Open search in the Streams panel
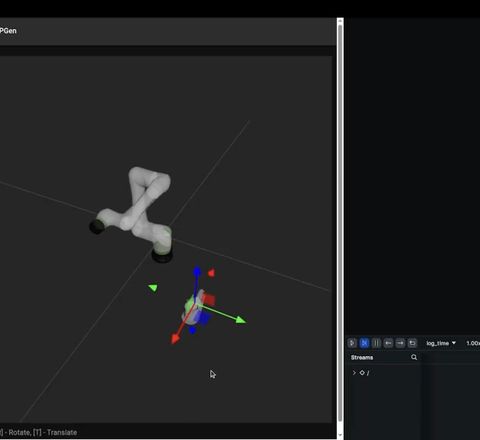 coord(414,357)
